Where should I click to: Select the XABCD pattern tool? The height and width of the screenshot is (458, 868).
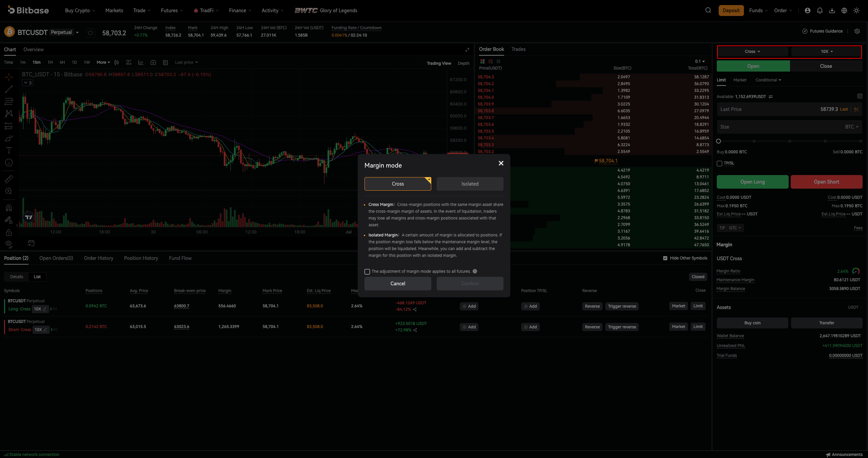[x=9, y=114]
